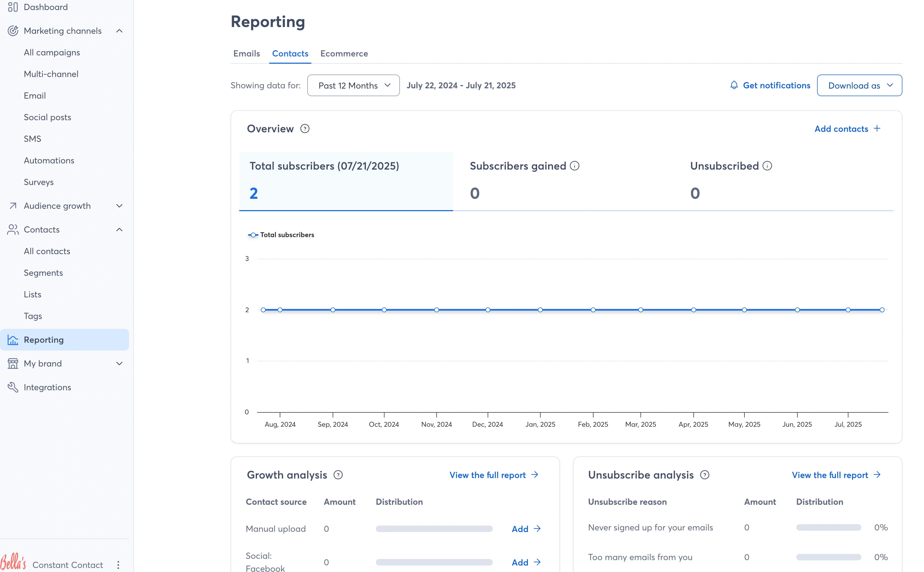Go to Email marketing channel
Image resolution: width=924 pixels, height=572 pixels.
(x=35, y=96)
